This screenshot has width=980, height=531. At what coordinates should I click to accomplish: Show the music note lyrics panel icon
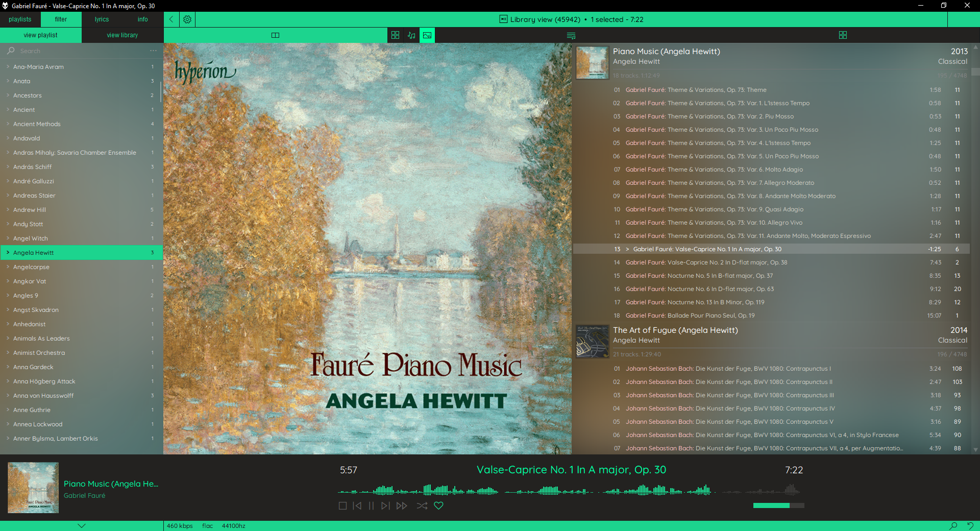[x=411, y=35]
